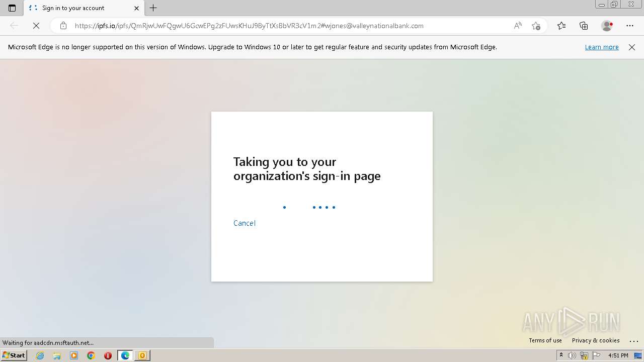
Task: Restore down the browser window
Action: click(x=614, y=5)
